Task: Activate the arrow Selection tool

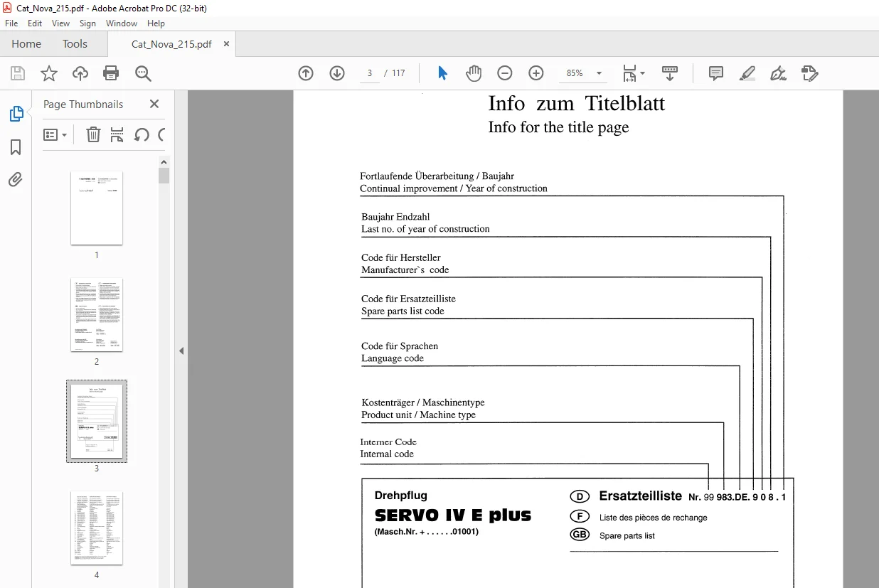Action: click(x=442, y=73)
